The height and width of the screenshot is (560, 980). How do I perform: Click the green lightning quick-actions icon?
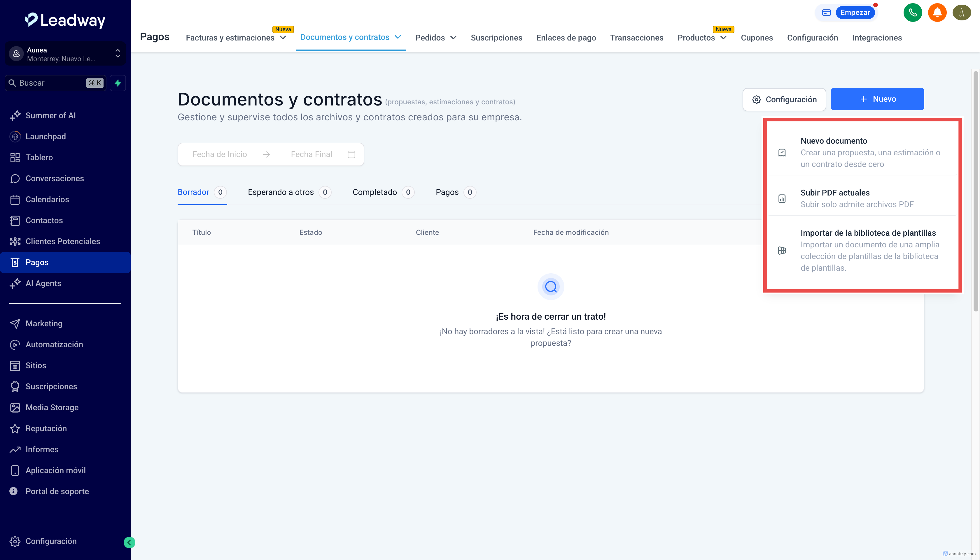tap(118, 83)
